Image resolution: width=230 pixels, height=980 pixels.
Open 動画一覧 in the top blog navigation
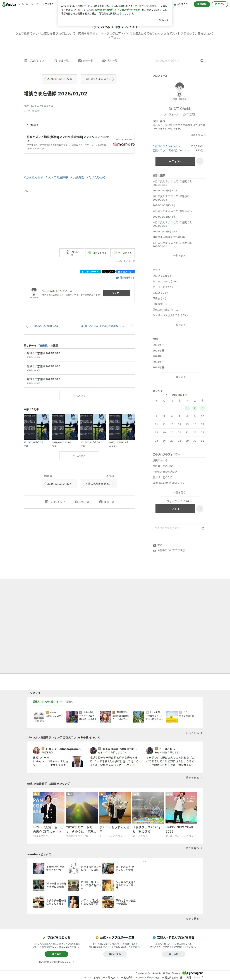pos(110,61)
